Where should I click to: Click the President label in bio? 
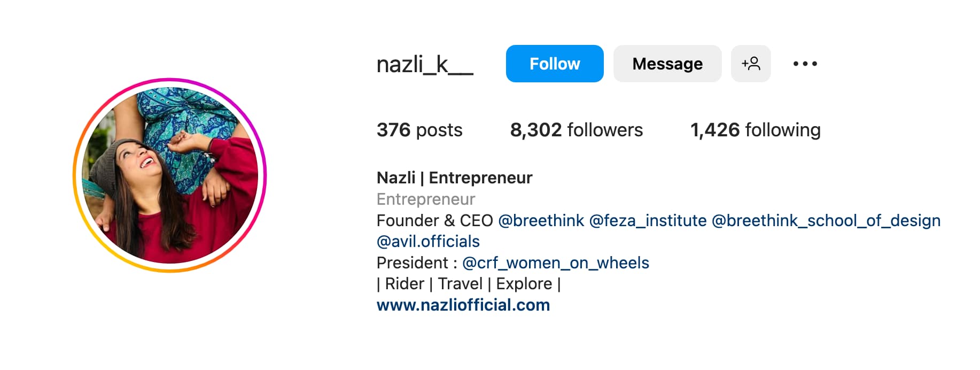click(x=412, y=263)
